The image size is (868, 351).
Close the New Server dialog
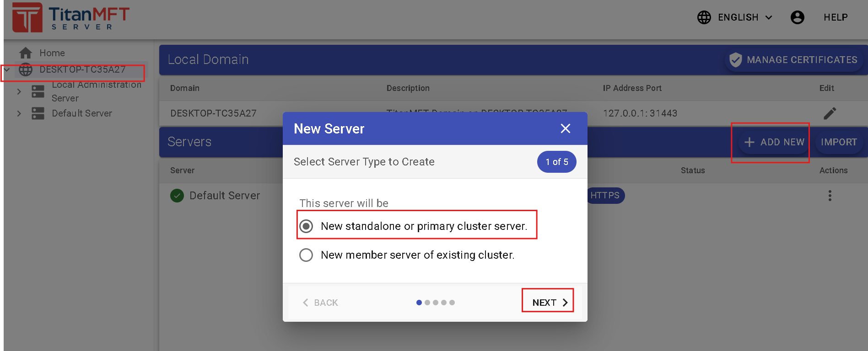(566, 129)
